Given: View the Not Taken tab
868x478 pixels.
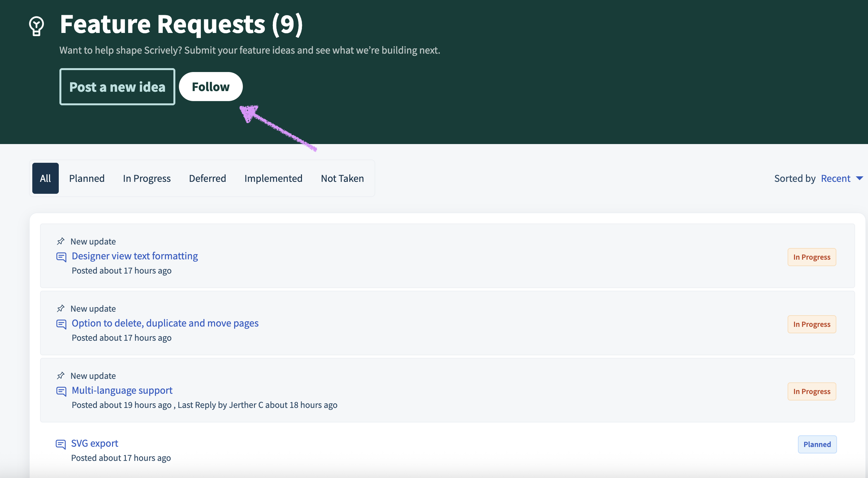Looking at the screenshot, I should coord(342,178).
